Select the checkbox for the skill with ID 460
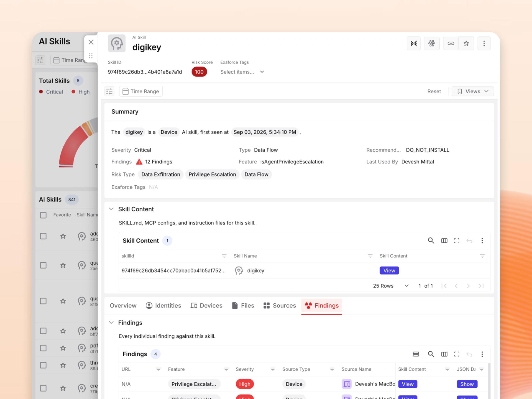Viewport: 532px width, 399px height. [x=43, y=236]
